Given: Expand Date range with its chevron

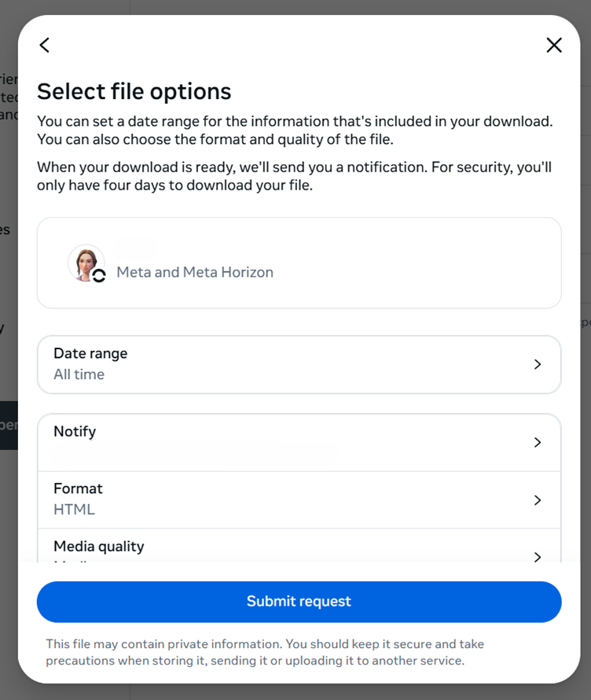Looking at the screenshot, I should [x=538, y=364].
